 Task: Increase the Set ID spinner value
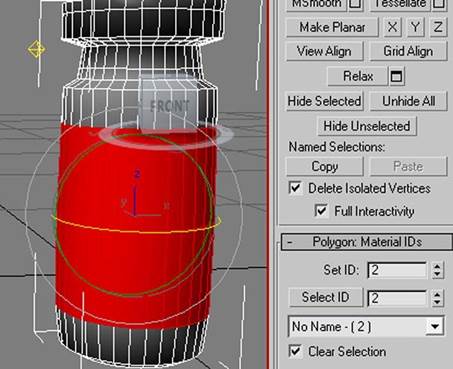click(437, 266)
